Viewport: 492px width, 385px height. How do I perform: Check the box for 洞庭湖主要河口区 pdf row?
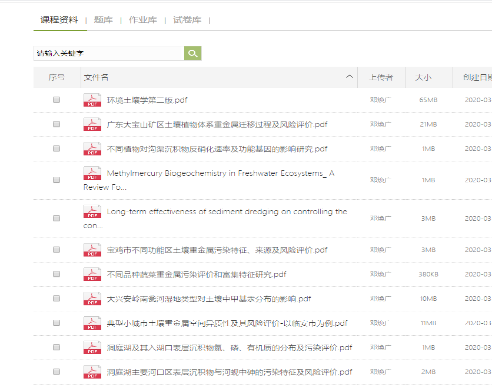(56, 371)
